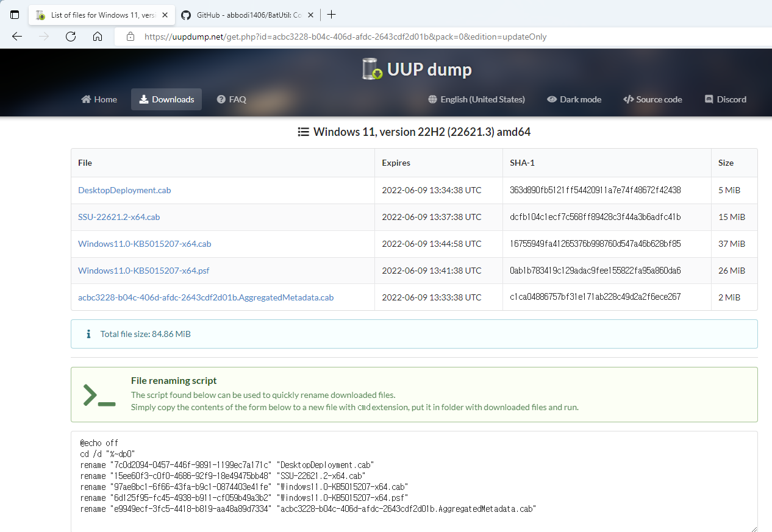Click the info icon beside Total file size
The width and height of the screenshot is (772, 532).
pyautogui.click(x=88, y=334)
